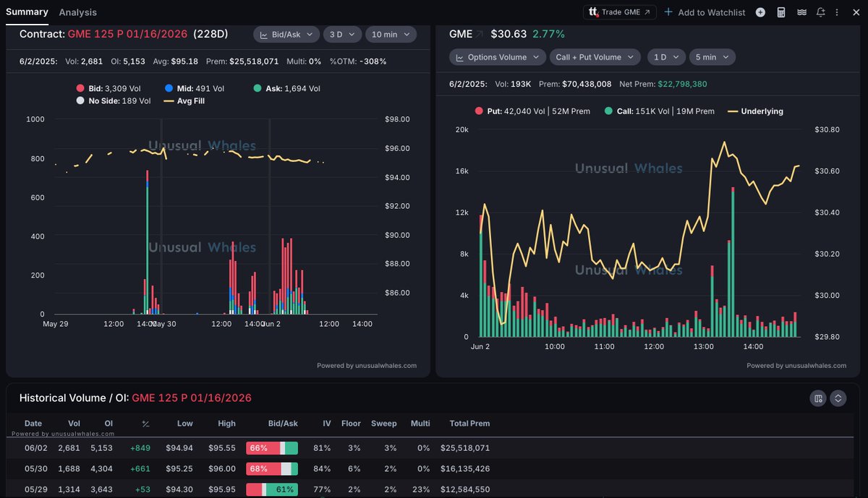Viewport: 868px width, 498px height.
Task: Switch to the Analysis tab
Action: (x=78, y=12)
